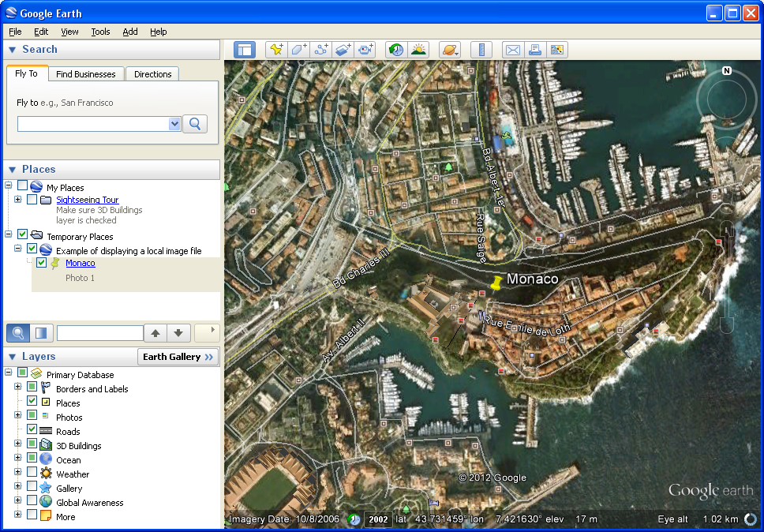Screen dimensions: 764x532
Task: Add a placemark with the pushpin icon
Action: click(276, 50)
